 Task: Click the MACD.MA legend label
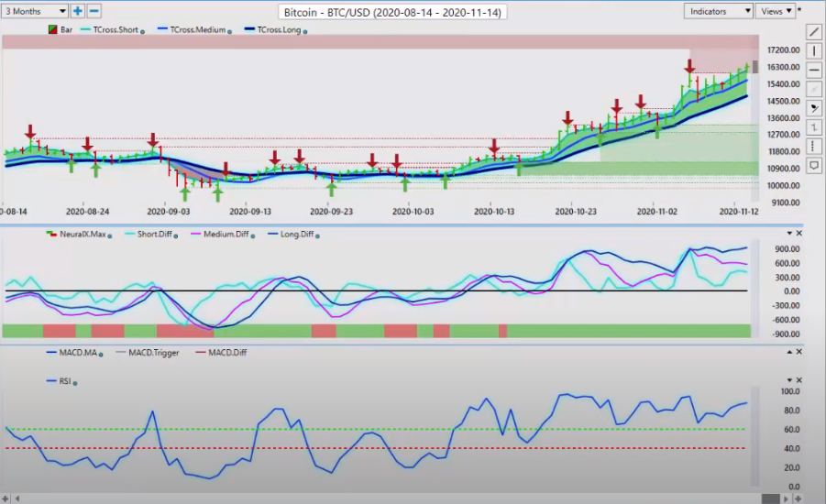point(78,352)
